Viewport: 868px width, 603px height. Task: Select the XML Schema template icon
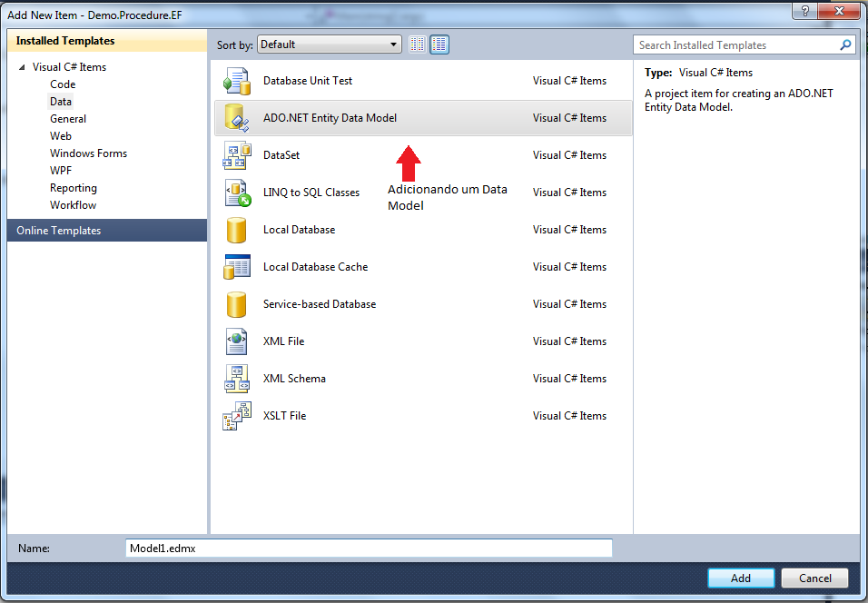coord(237,379)
